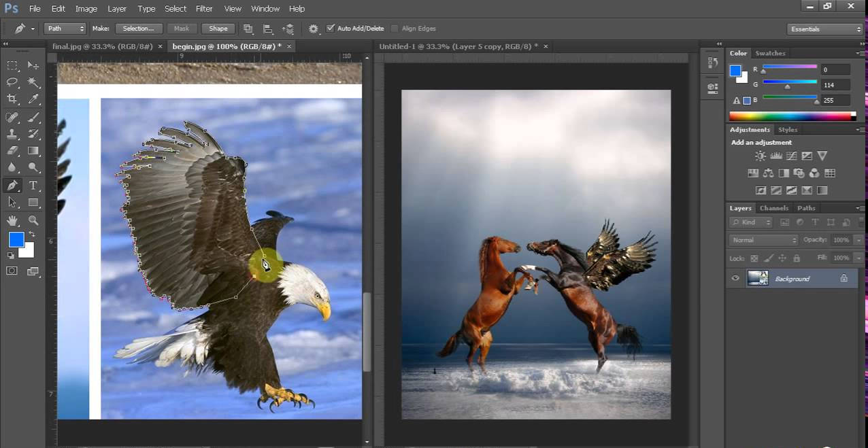Pick the Zoom tool
The height and width of the screenshot is (448, 868).
32,220
